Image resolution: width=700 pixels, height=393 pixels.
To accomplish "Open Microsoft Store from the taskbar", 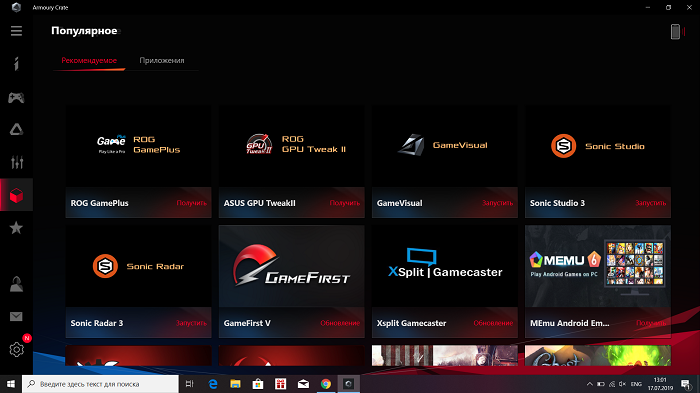I will pos(258,384).
